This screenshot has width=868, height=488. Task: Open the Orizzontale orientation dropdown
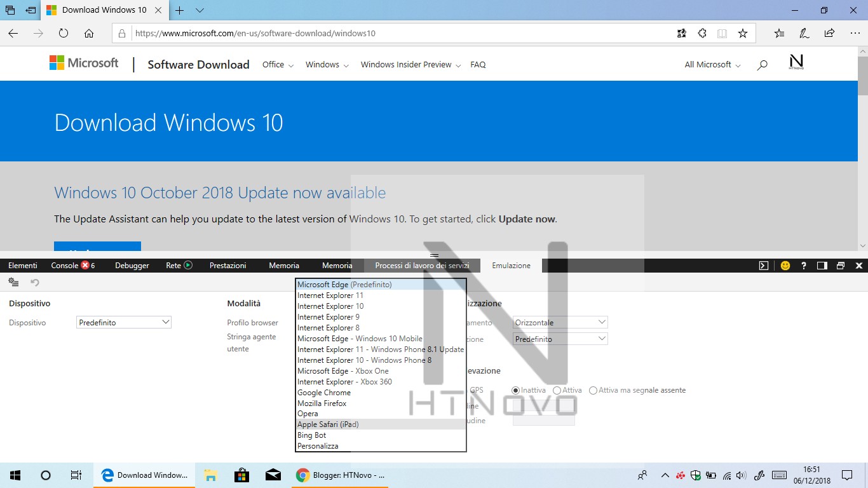560,322
